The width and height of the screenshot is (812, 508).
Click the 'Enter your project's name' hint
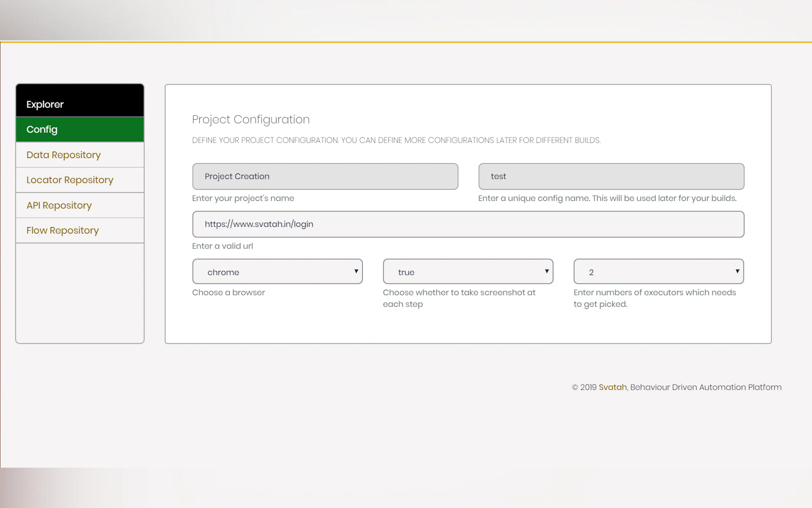click(243, 198)
